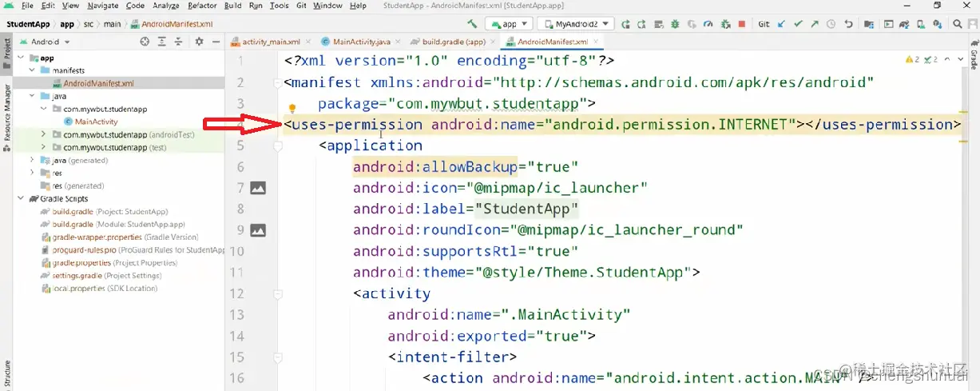
Task: Click the yellow lightbulb quick-fix icon
Action: (292, 109)
